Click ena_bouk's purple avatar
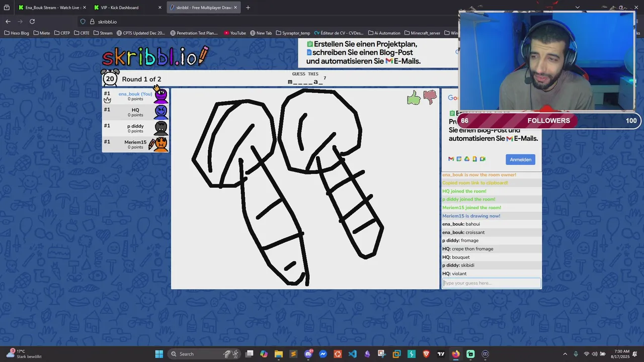The width and height of the screenshot is (644, 362). pyautogui.click(x=160, y=96)
